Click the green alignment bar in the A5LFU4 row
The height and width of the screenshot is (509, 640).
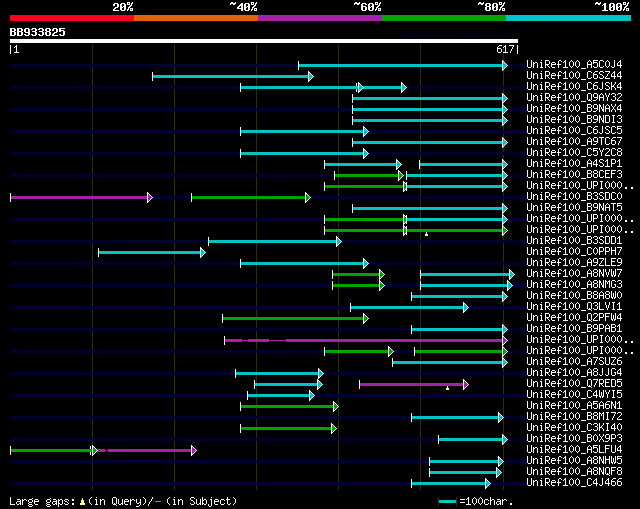click(54, 451)
